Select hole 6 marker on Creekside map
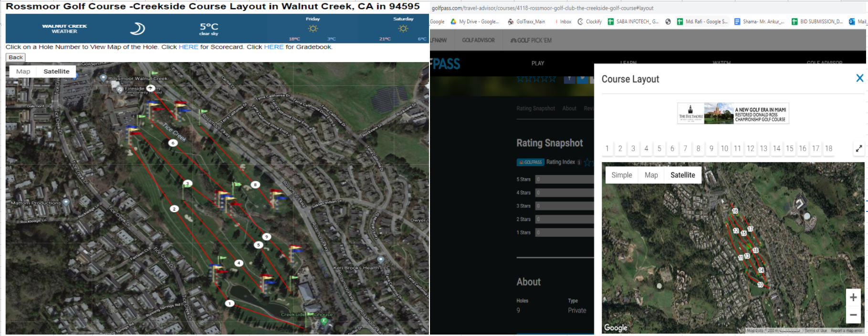Screen dimensions: 868x336 (173, 143)
